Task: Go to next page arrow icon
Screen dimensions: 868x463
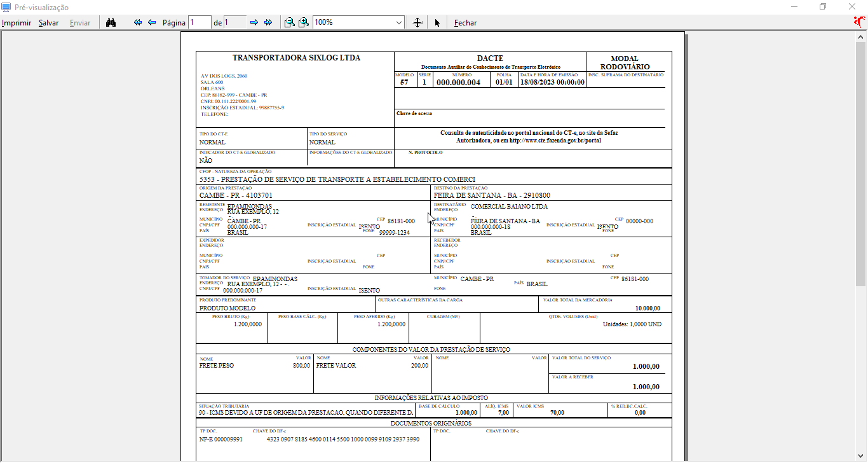Action: [254, 22]
